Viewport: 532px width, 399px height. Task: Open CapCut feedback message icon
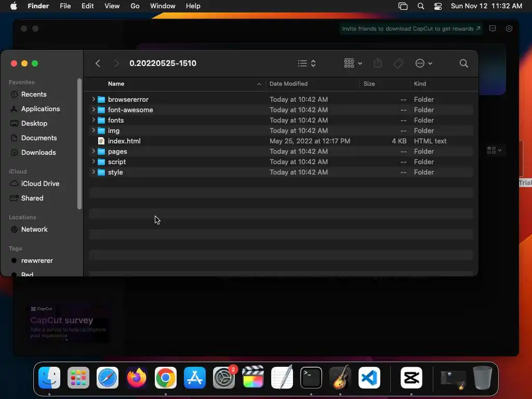tap(493, 29)
